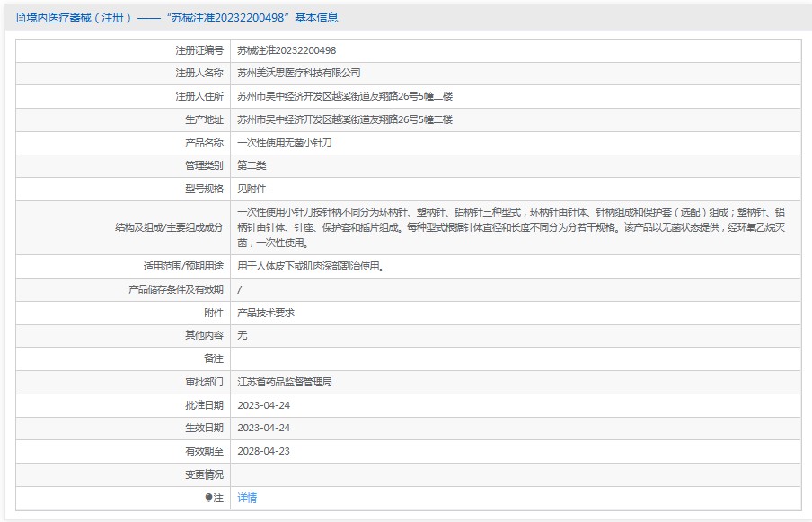This screenshot has height=522, width=812.
Task: Click the 生产地址 address value
Action: pos(345,119)
